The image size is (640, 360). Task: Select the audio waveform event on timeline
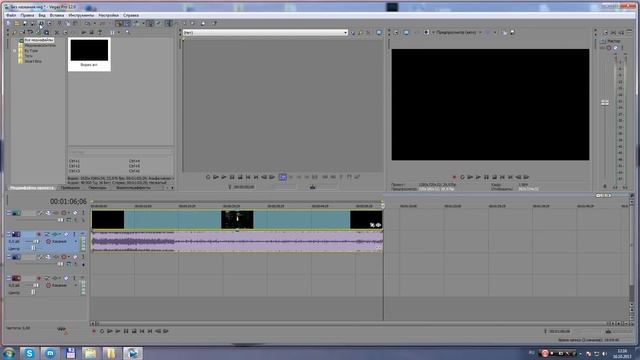pos(237,242)
